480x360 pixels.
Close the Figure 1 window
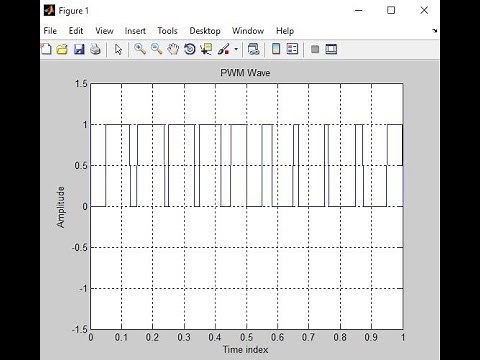[424, 10]
